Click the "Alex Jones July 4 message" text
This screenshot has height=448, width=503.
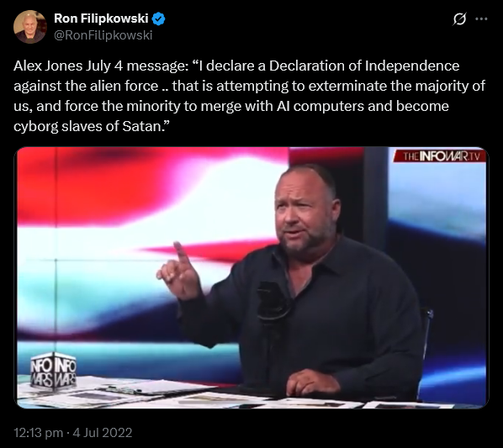[x=99, y=66]
